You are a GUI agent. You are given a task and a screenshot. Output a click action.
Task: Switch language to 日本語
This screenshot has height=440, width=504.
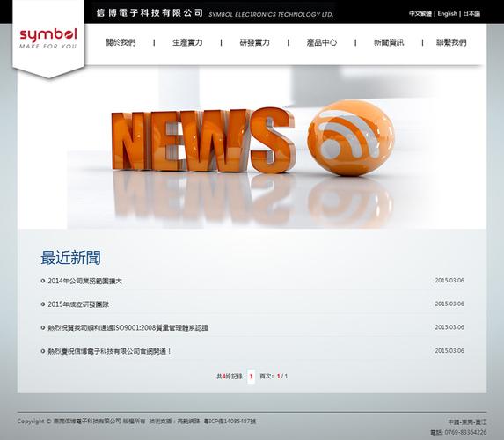click(x=471, y=13)
